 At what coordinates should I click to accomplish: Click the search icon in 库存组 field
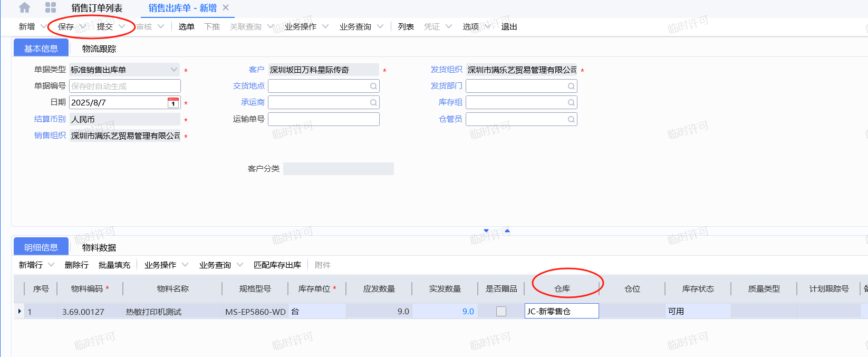(571, 102)
